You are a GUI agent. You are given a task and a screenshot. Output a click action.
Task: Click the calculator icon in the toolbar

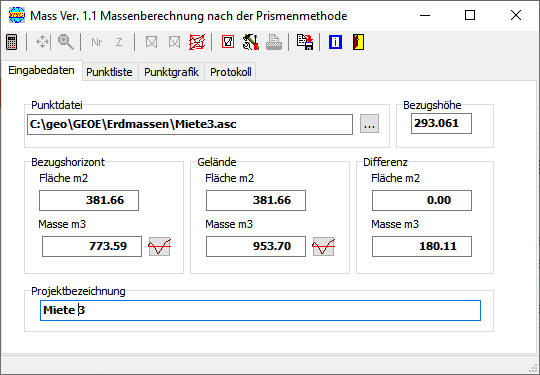click(x=12, y=42)
